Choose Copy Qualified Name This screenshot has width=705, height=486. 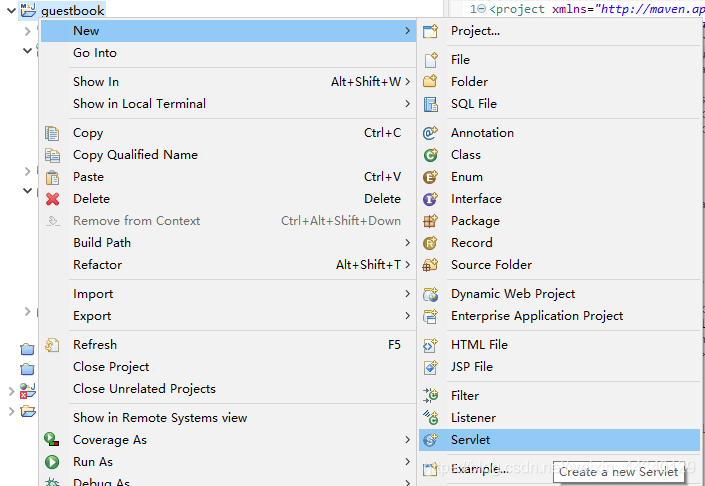(x=135, y=155)
